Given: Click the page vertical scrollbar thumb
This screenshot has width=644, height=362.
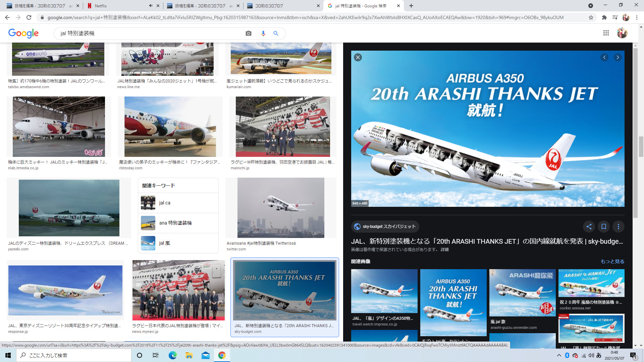Looking at the screenshot, I should [641, 146].
